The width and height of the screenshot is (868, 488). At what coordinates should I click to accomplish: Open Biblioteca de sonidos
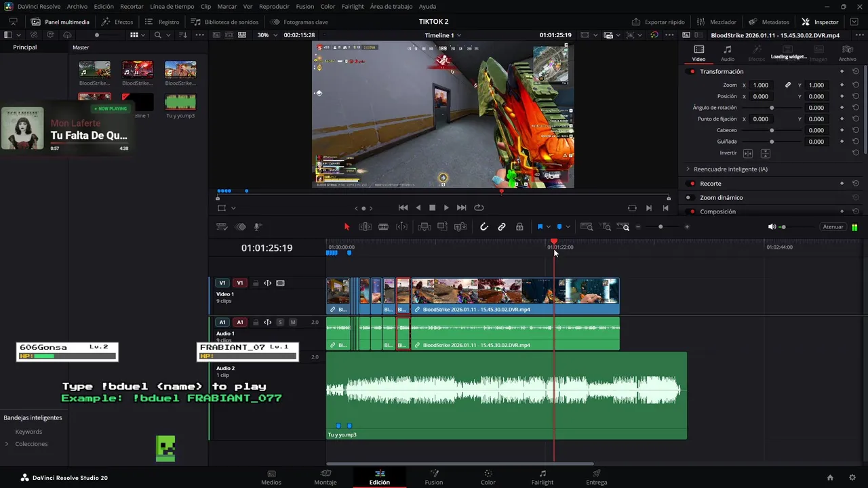[224, 22]
